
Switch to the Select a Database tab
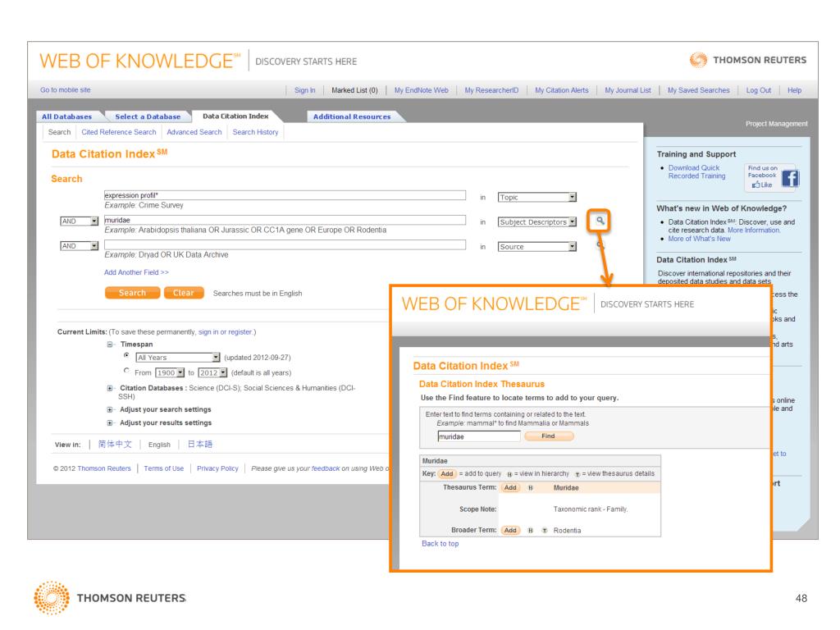point(148,116)
